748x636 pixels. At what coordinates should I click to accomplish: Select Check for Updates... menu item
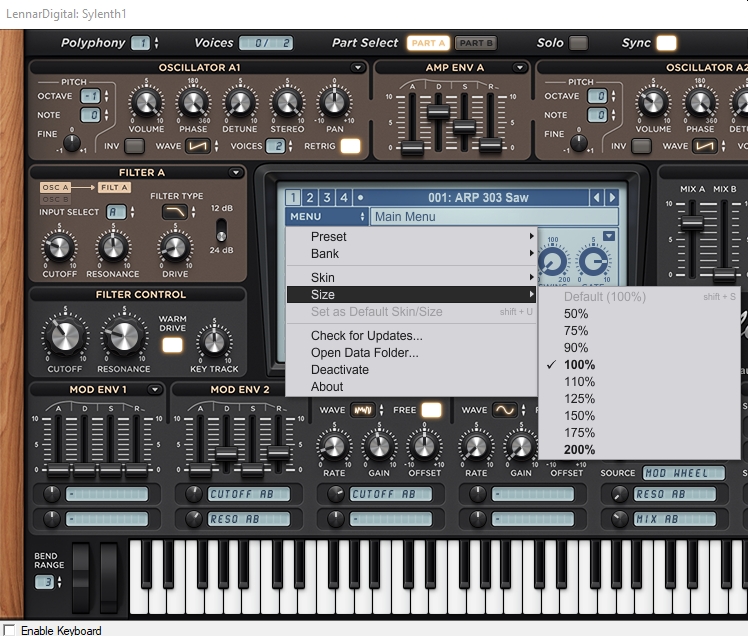pos(411,335)
